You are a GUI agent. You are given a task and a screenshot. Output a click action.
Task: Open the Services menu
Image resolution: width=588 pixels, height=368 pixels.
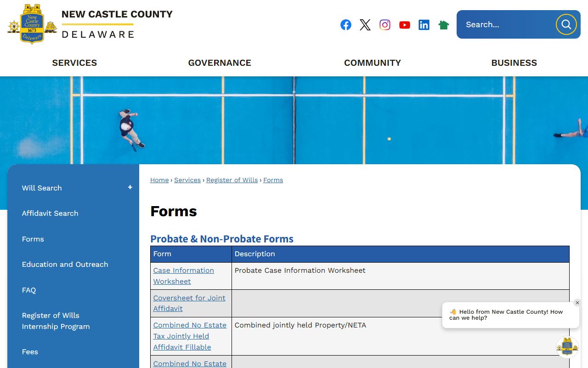click(x=74, y=63)
